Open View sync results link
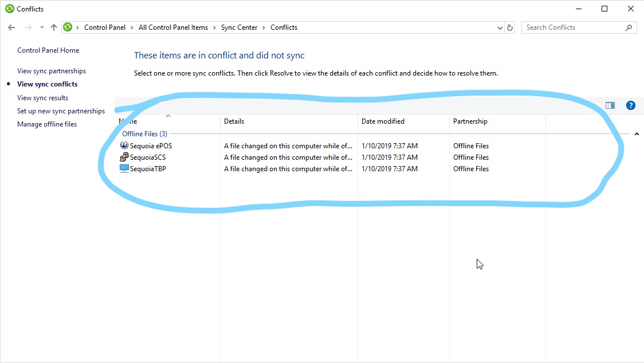This screenshot has height=363, width=644. click(x=43, y=98)
